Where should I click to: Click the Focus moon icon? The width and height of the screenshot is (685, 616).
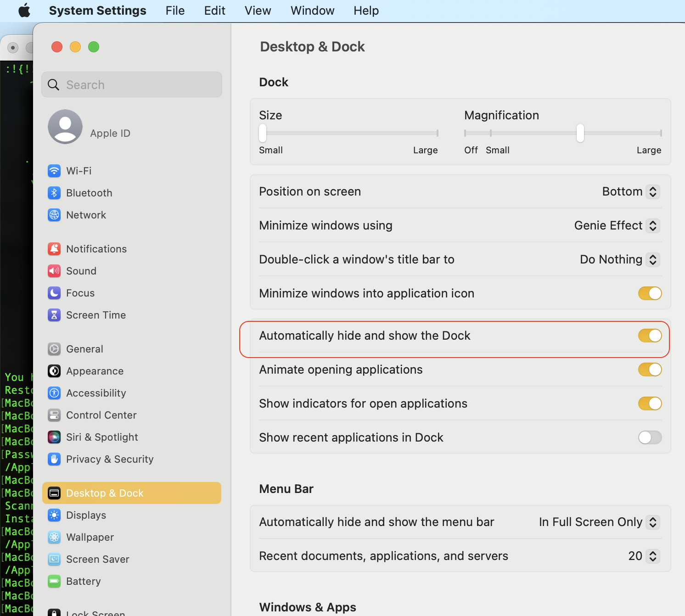(x=54, y=293)
